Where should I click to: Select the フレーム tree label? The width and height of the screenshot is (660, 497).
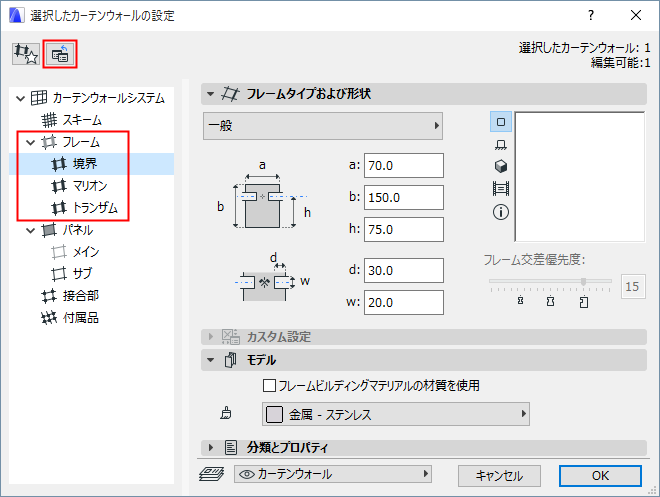coord(81,142)
